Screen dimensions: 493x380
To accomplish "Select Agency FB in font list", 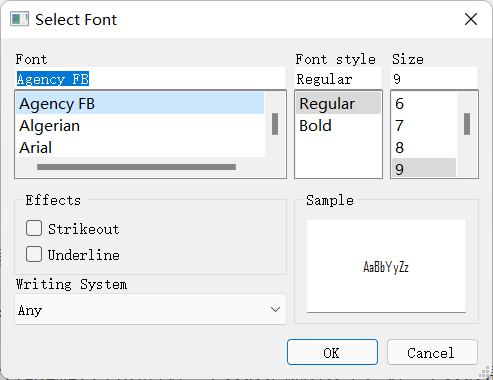I will pyautogui.click(x=140, y=103).
